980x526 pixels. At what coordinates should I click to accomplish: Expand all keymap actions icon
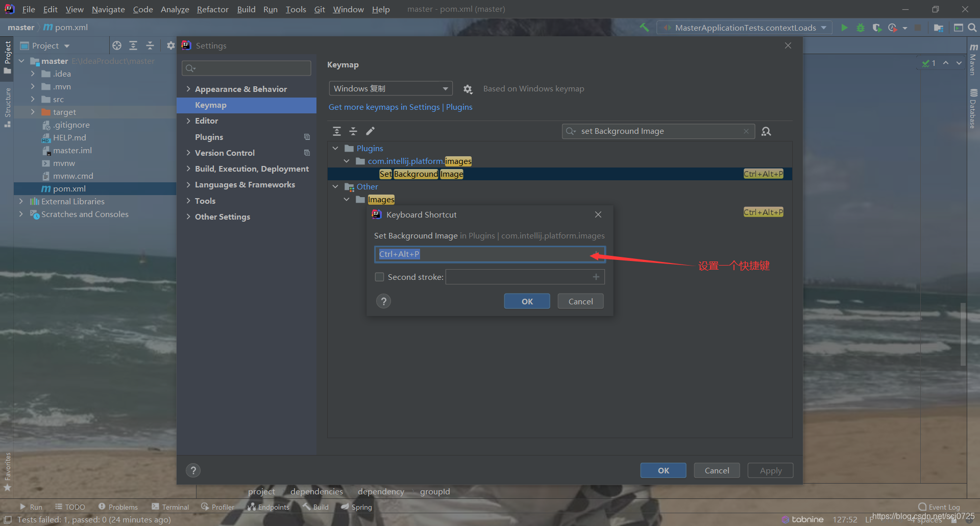(337, 131)
